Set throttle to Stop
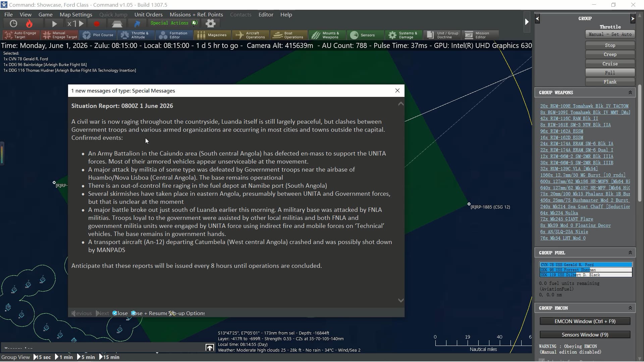 pyautogui.click(x=610, y=45)
